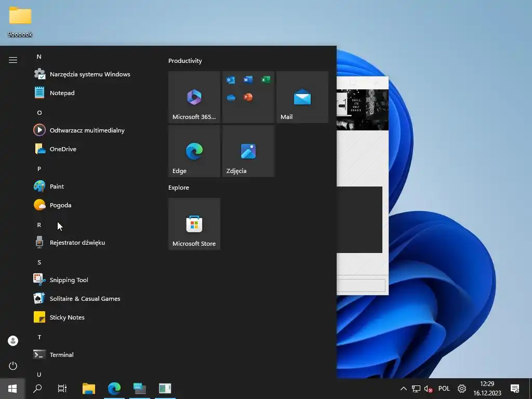This screenshot has width=532, height=399.
Task: Open network status tray icon
Action: (416, 389)
